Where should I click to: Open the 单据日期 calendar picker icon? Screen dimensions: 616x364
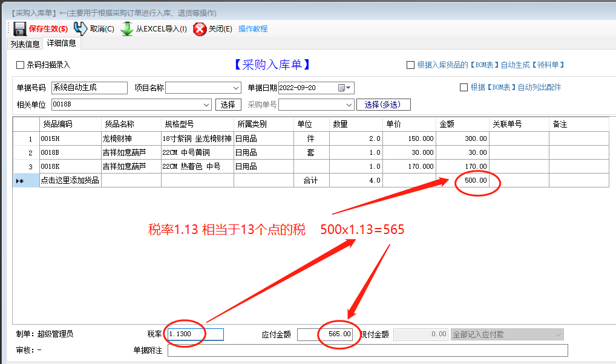click(x=342, y=88)
